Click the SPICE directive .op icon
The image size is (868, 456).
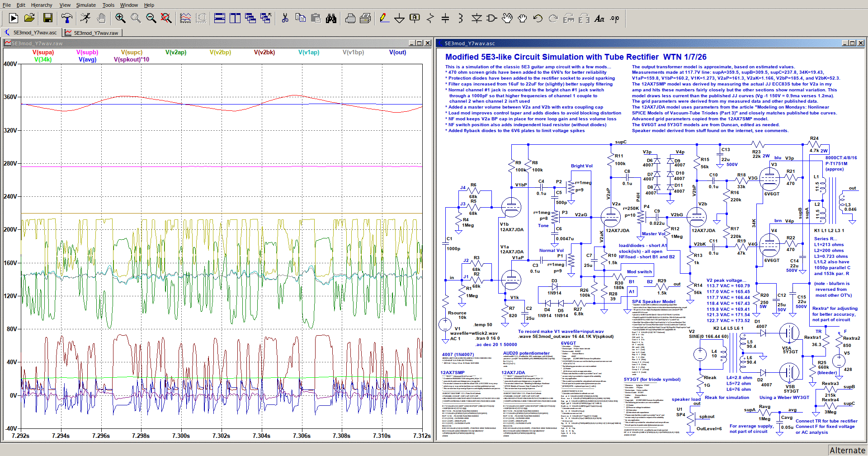click(614, 18)
